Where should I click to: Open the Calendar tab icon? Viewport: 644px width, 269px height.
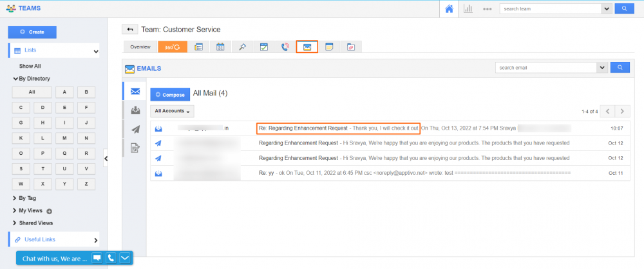(x=220, y=47)
